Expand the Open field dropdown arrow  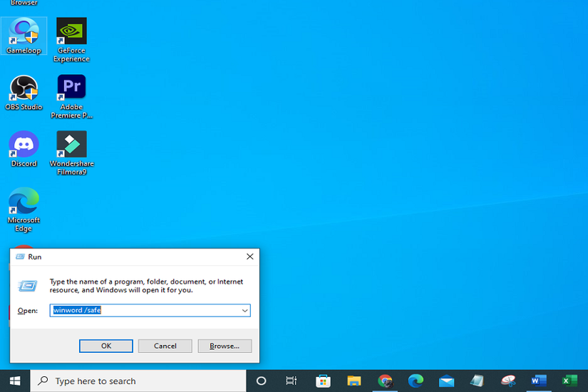pyautogui.click(x=244, y=311)
